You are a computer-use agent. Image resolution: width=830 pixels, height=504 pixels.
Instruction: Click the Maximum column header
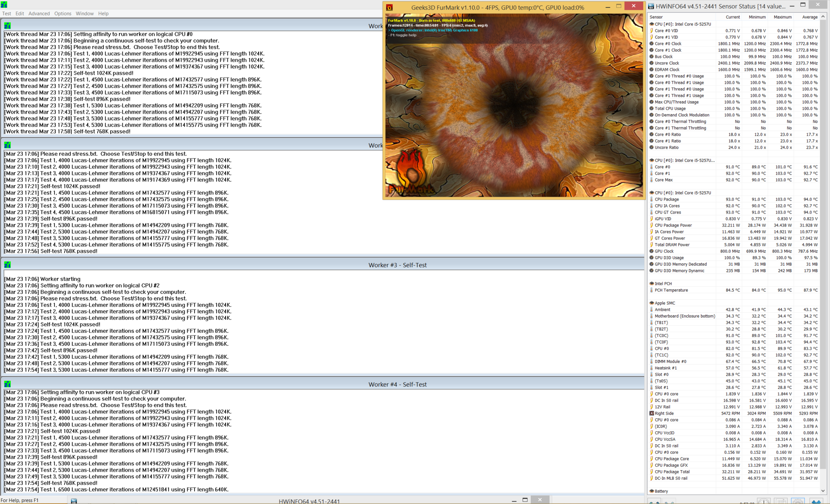click(x=781, y=17)
